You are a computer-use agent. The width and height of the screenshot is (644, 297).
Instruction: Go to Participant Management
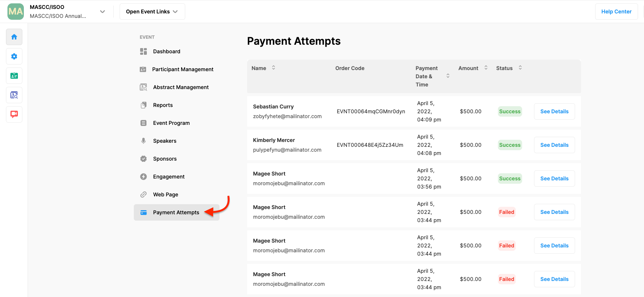click(x=183, y=69)
